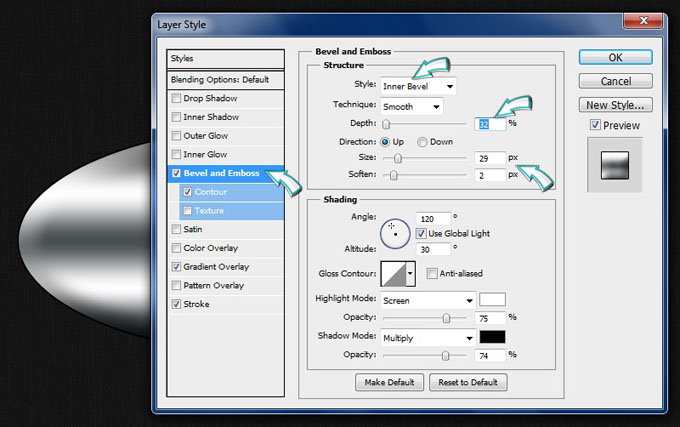Click the Soften slider handle
The image size is (680, 427).
click(393, 175)
